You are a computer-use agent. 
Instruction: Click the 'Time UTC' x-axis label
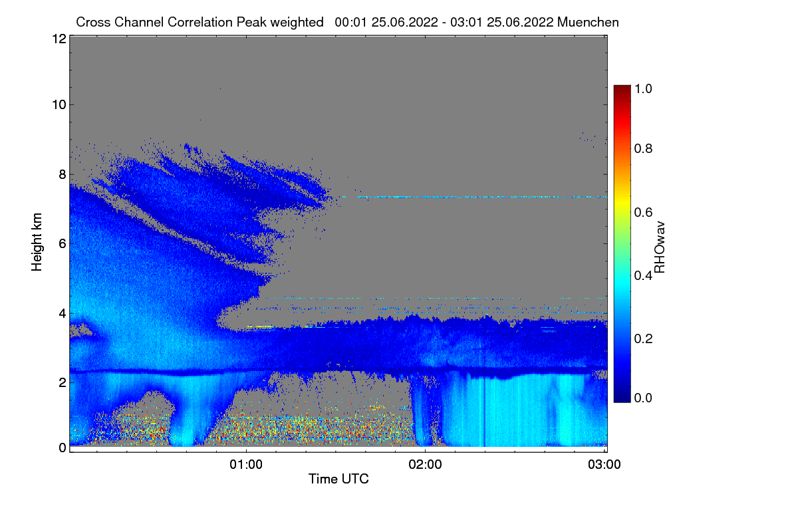tap(338, 478)
